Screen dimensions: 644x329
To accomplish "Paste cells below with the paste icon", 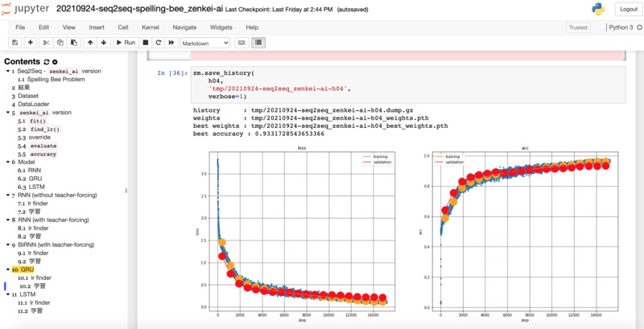I will [73, 42].
